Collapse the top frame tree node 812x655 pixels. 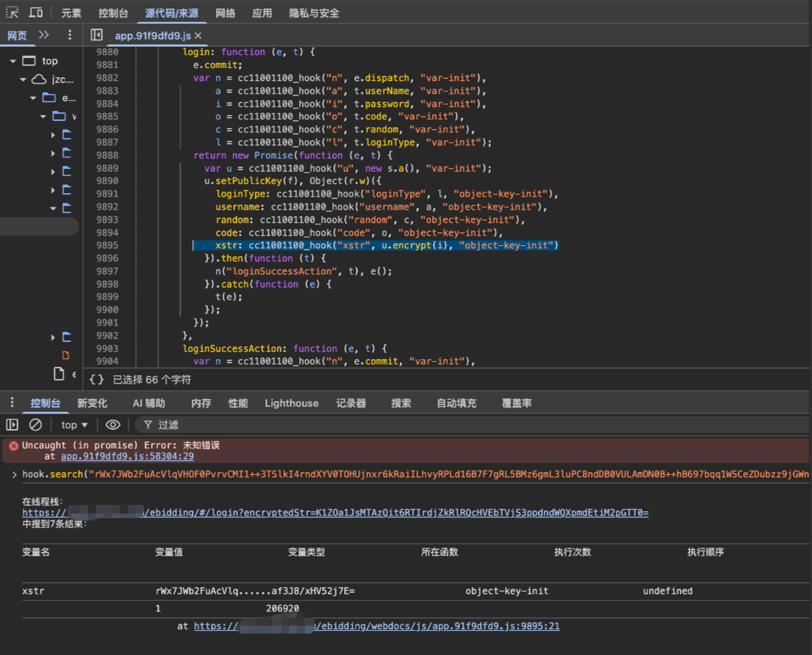click(13, 61)
